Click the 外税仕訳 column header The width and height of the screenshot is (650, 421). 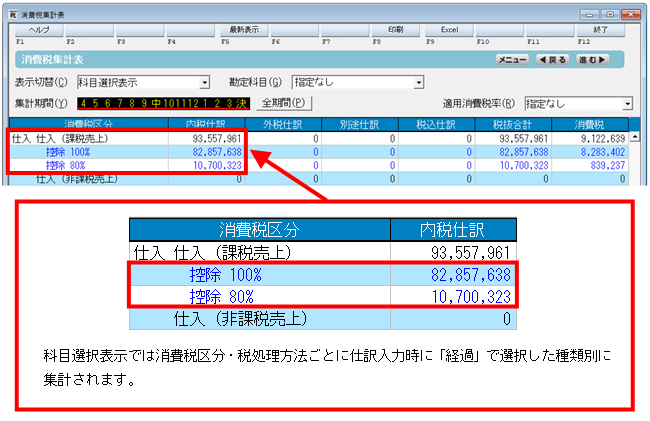(283, 124)
